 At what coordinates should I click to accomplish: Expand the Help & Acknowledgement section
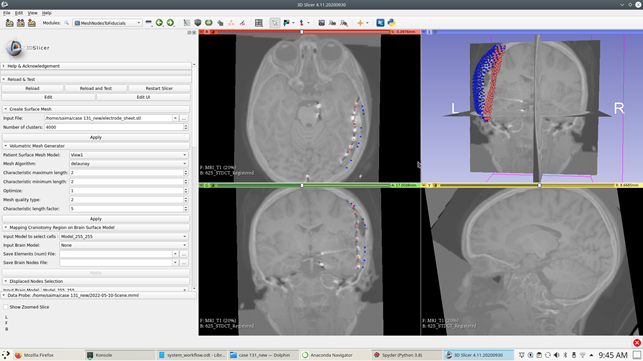[96, 66]
